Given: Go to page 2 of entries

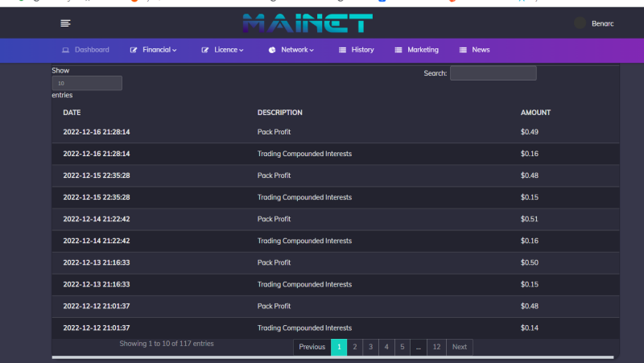Looking at the screenshot, I should point(355,347).
